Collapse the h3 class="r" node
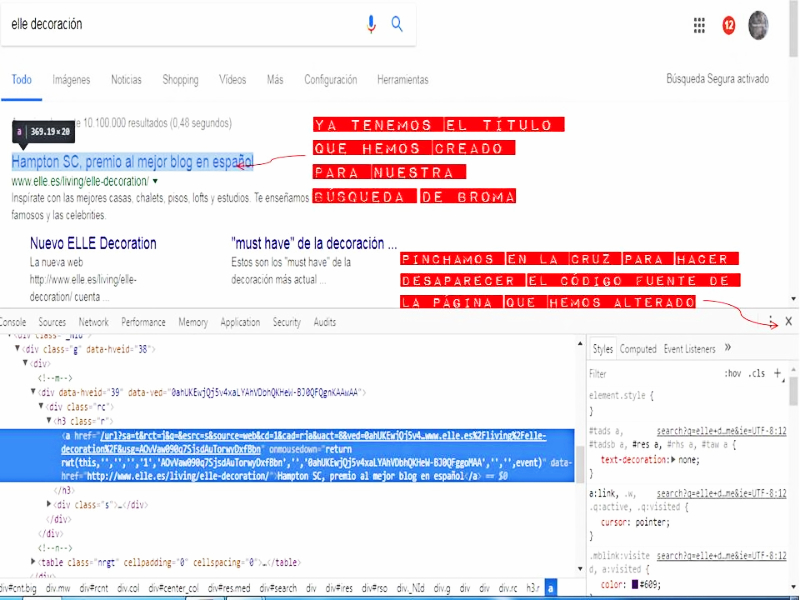800x600 pixels. point(49,420)
